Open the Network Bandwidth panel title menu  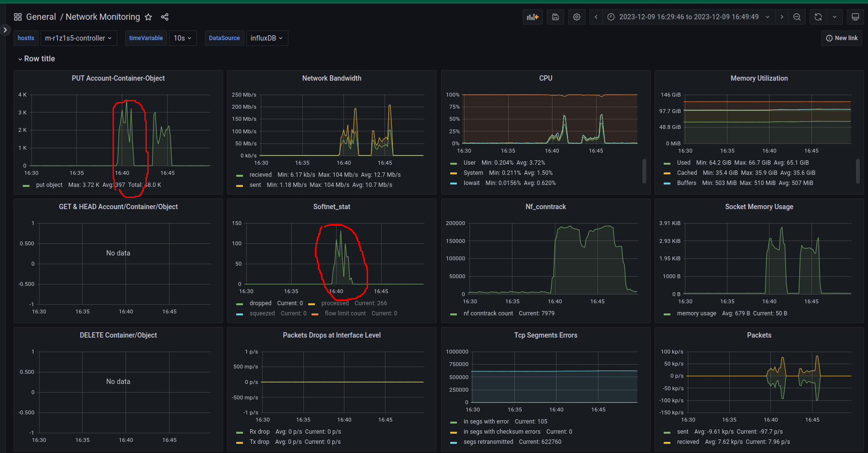331,78
